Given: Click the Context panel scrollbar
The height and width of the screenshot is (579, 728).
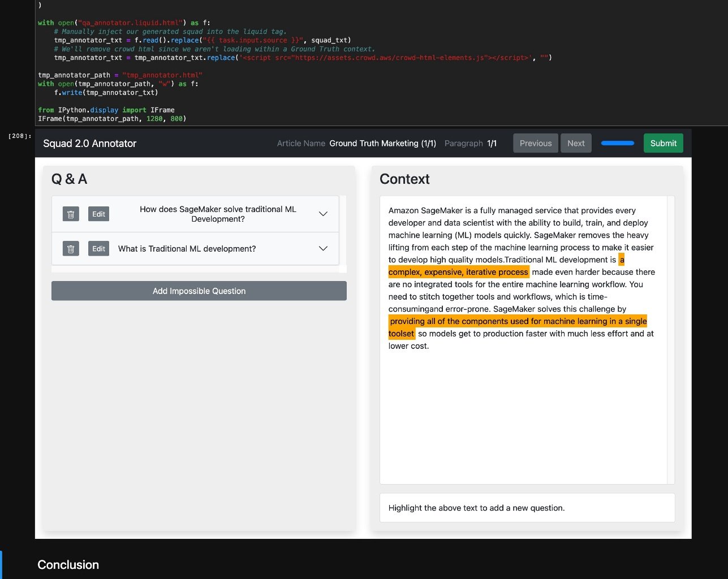Looking at the screenshot, I should (x=671, y=340).
